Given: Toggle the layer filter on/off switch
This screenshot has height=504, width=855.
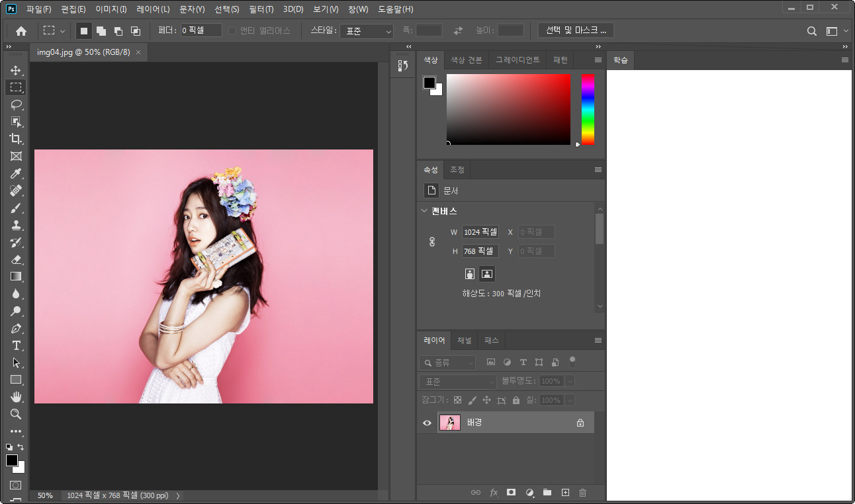Looking at the screenshot, I should 572,361.
